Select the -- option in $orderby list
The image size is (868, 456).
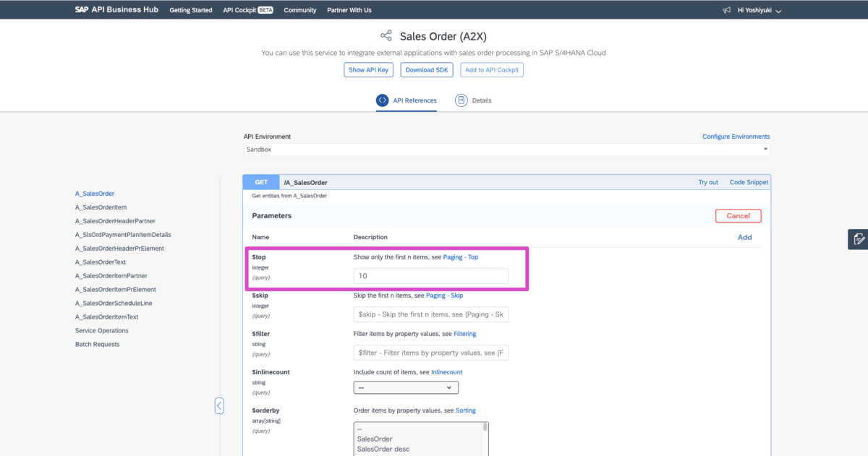[x=359, y=429]
